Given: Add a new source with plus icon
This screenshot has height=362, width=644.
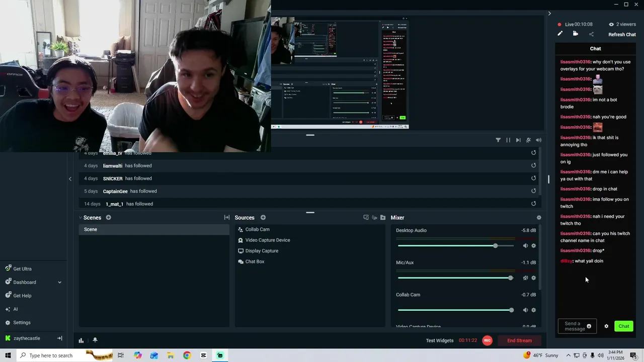Looking at the screenshot, I should coord(263,218).
